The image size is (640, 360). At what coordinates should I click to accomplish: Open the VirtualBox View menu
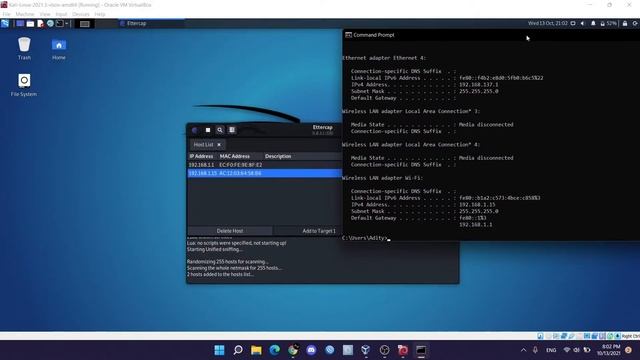[45, 14]
